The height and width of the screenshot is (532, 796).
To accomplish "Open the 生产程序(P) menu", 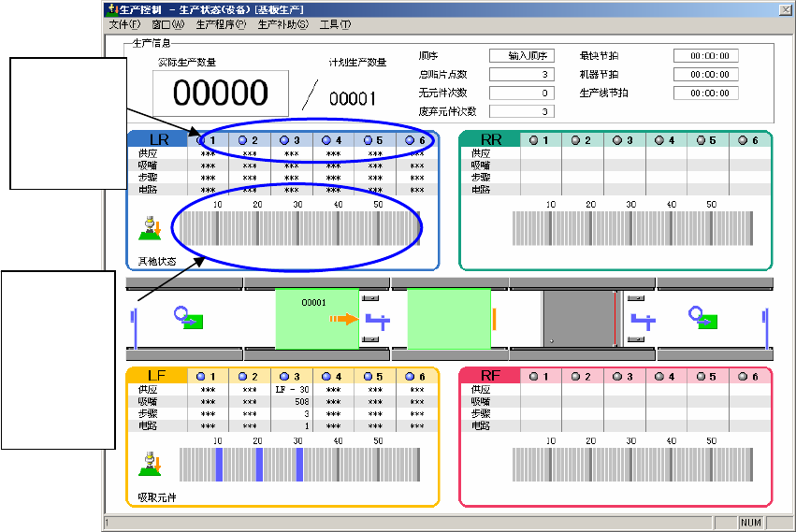I will click(x=221, y=24).
